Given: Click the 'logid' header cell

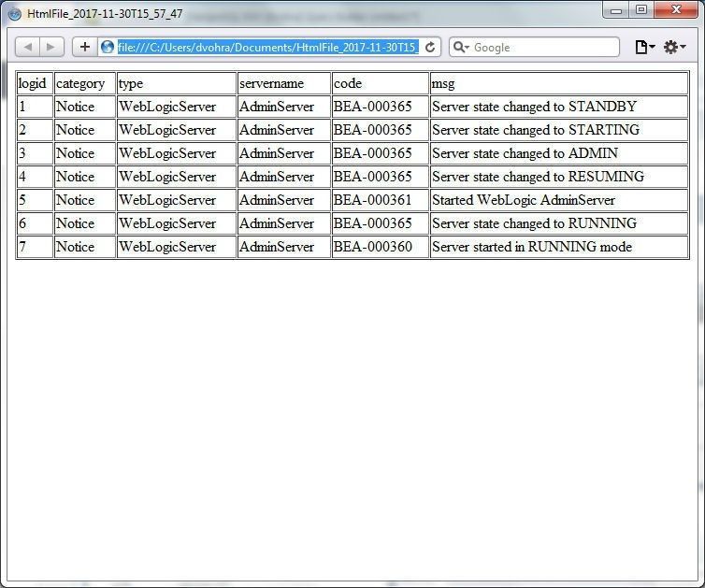Looking at the screenshot, I should tap(35, 83).
